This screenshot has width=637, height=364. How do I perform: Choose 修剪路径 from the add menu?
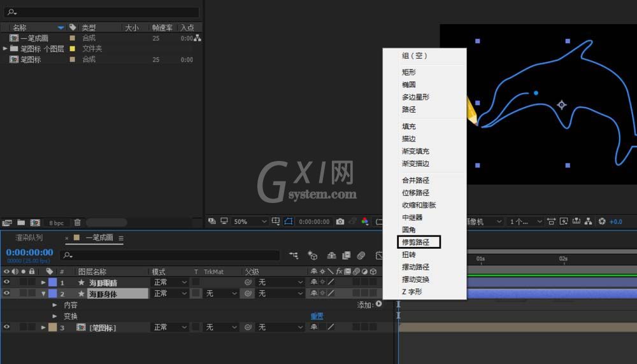415,242
